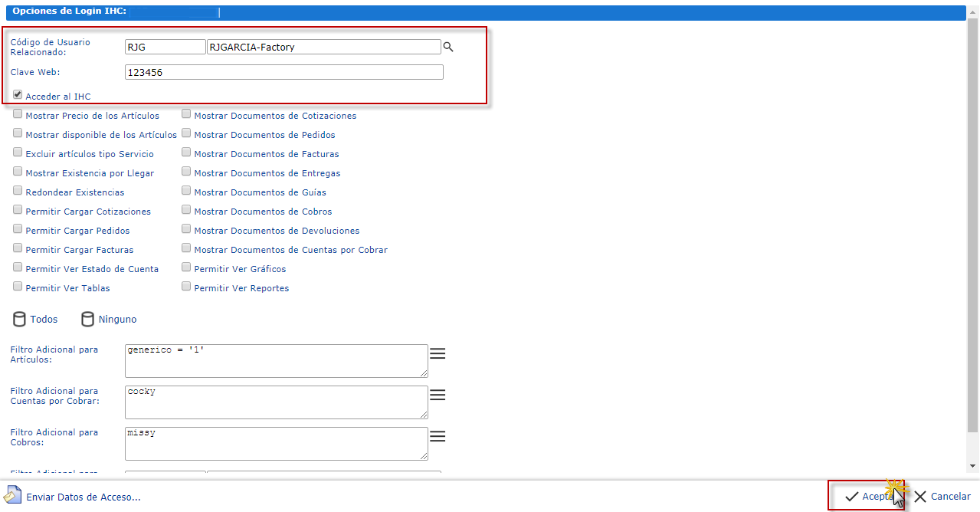
Task: Click the Artículos filter textarea with generico
Action: [277, 361]
